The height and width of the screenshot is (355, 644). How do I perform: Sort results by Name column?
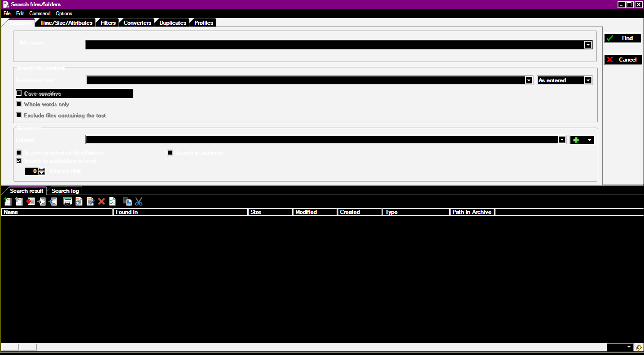[57, 212]
